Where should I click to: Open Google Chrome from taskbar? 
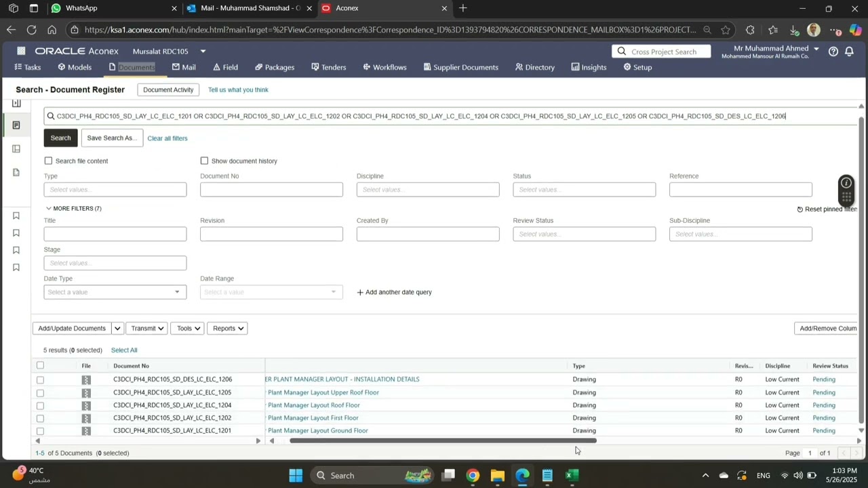coord(473,475)
